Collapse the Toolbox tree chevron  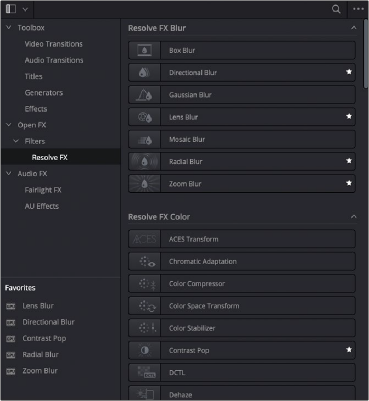(x=9, y=27)
